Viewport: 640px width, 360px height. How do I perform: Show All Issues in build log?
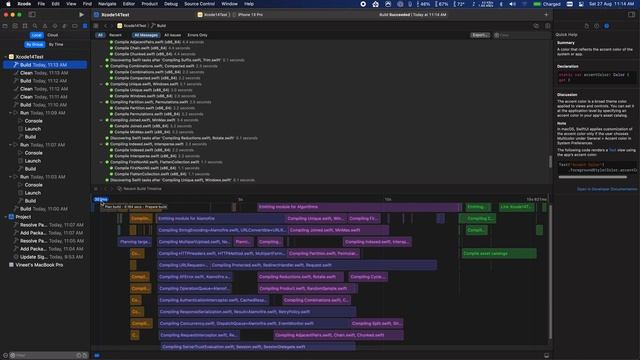coord(172,35)
